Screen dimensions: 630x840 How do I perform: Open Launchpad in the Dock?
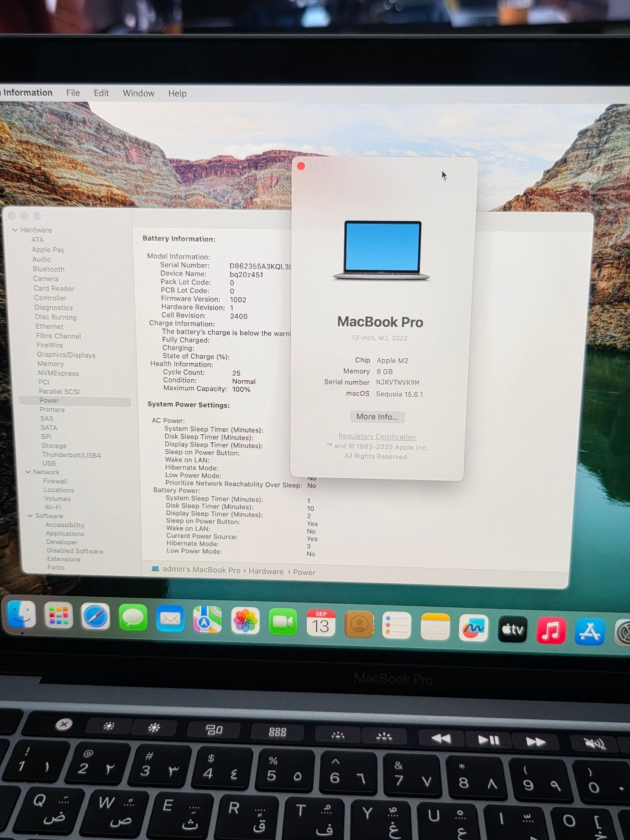click(59, 615)
